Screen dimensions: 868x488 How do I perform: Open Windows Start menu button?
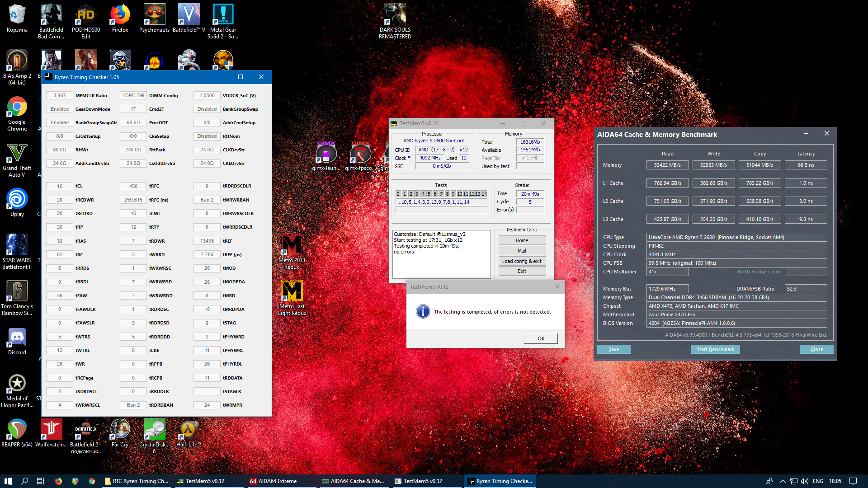(8, 481)
